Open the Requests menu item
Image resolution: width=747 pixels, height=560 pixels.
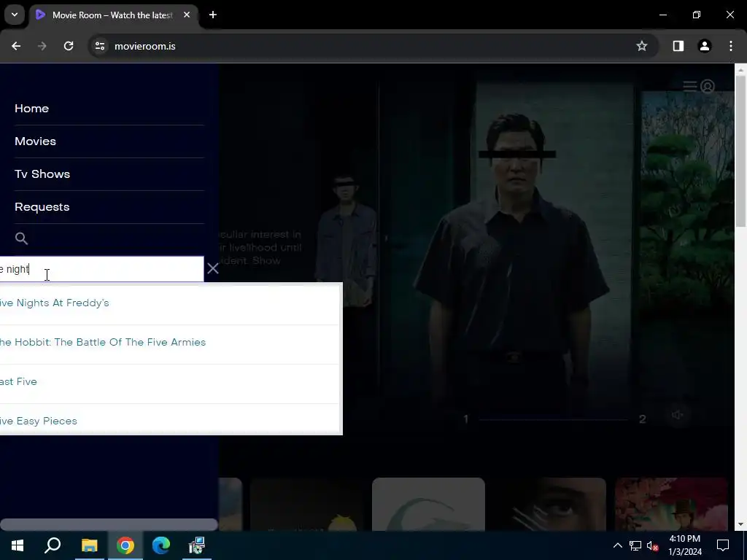pyautogui.click(x=42, y=207)
